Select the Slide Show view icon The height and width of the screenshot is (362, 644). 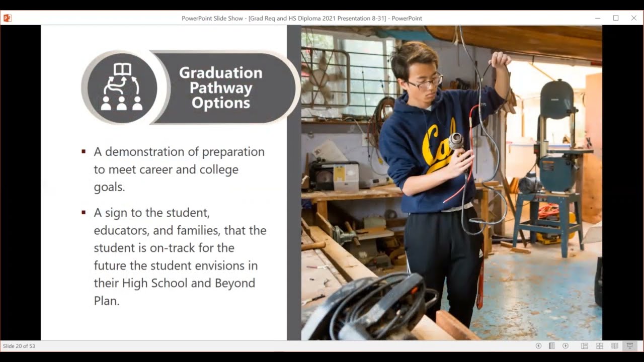coord(629,346)
